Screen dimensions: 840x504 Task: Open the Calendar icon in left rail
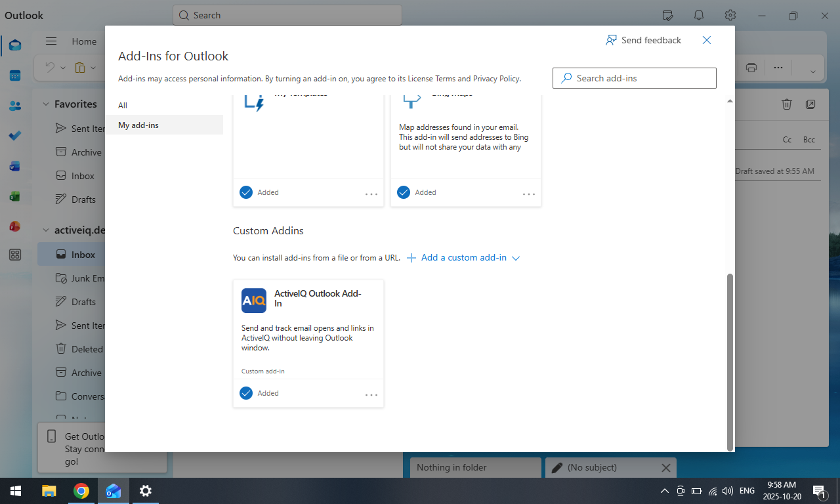click(15, 75)
